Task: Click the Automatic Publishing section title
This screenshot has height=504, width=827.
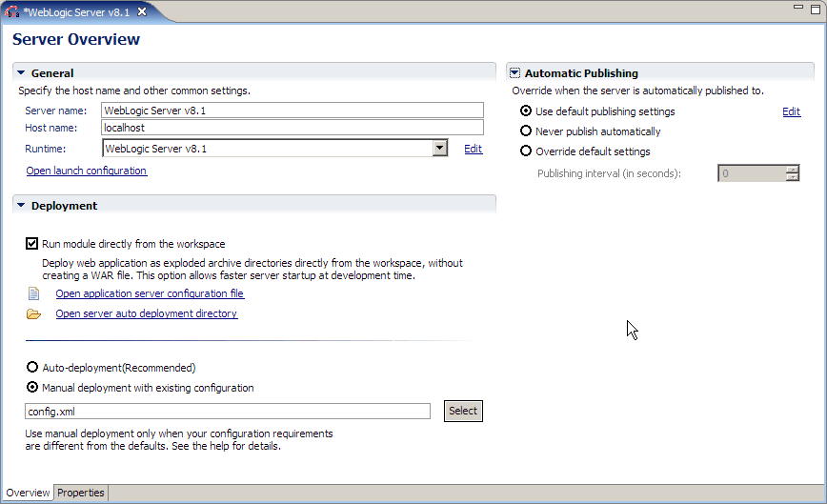Action: coord(581,73)
